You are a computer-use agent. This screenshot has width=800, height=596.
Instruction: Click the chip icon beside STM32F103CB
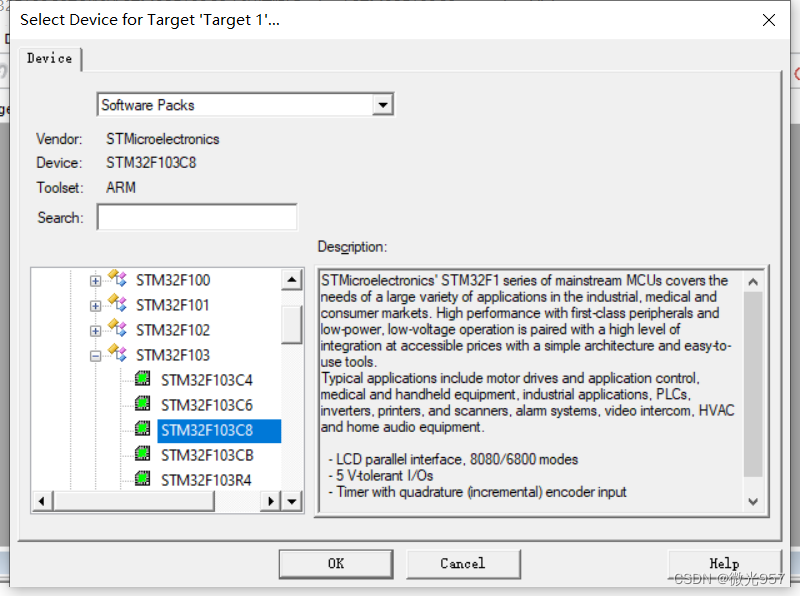142,454
